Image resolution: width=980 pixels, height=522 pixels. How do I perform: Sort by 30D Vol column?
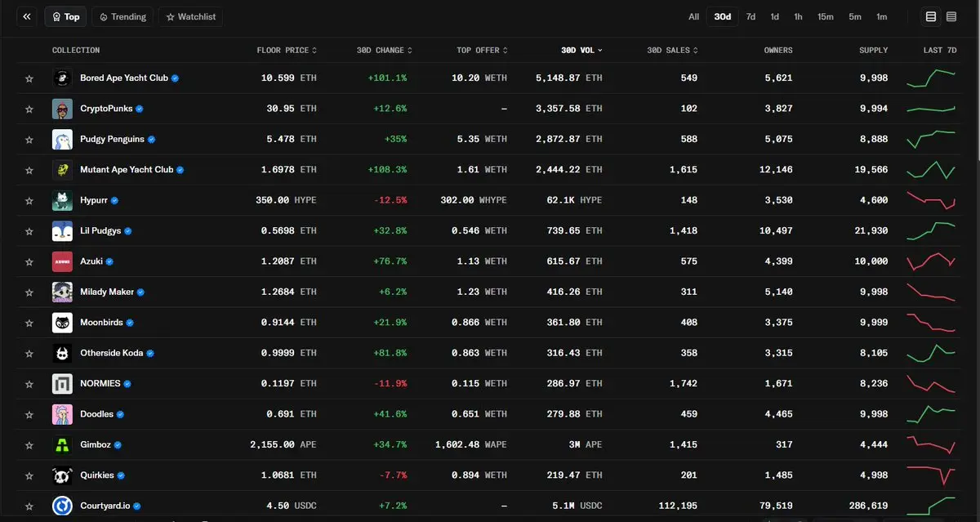[x=581, y=51]
